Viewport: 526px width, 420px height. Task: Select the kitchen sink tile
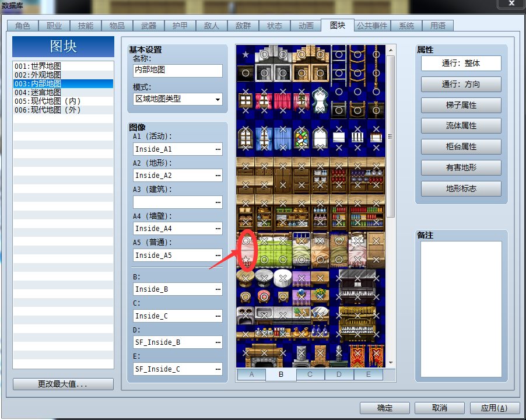pyautogui.click(x=264, y=316)
